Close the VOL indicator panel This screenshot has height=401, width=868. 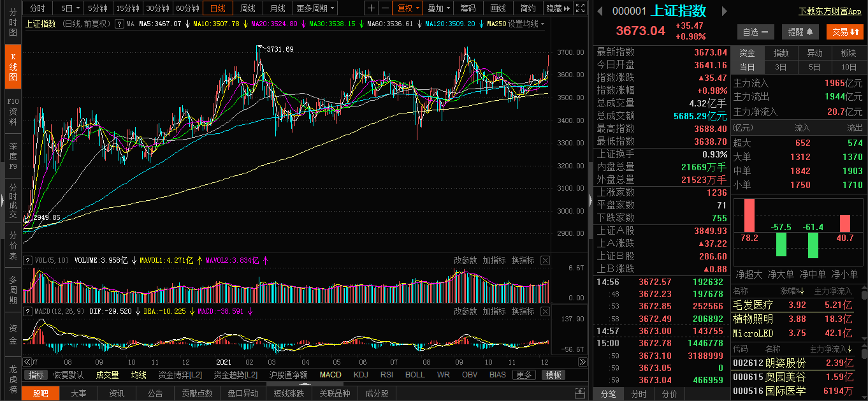click(545, 260)
